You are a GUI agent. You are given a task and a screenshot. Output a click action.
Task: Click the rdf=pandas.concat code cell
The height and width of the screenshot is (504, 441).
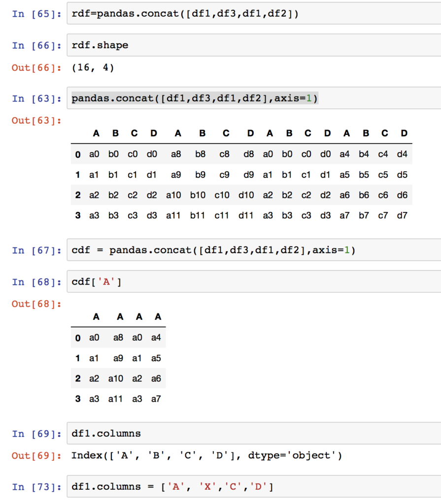pos(246,14)
